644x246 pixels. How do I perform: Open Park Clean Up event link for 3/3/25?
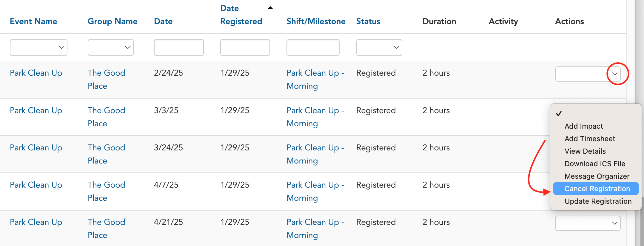(36, 110)
